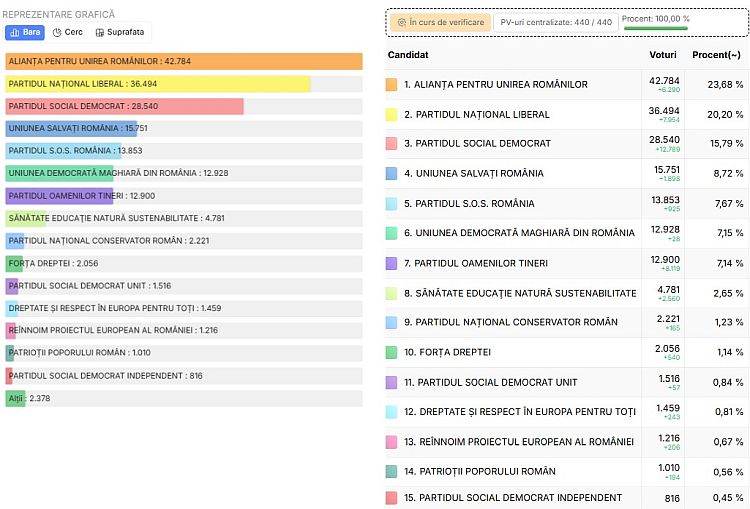Click the bar chart icon in Bara
The image size is (750, 509).
click(15, 33)
